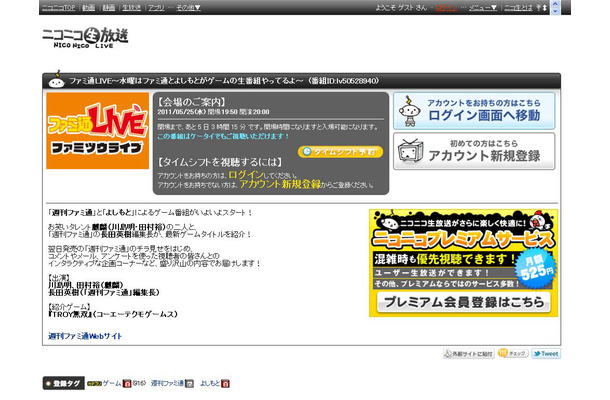Click the この番組はケータイでもご視聴いただけます text
Viewport: 610px width, 400px height.
coord(223,136)
